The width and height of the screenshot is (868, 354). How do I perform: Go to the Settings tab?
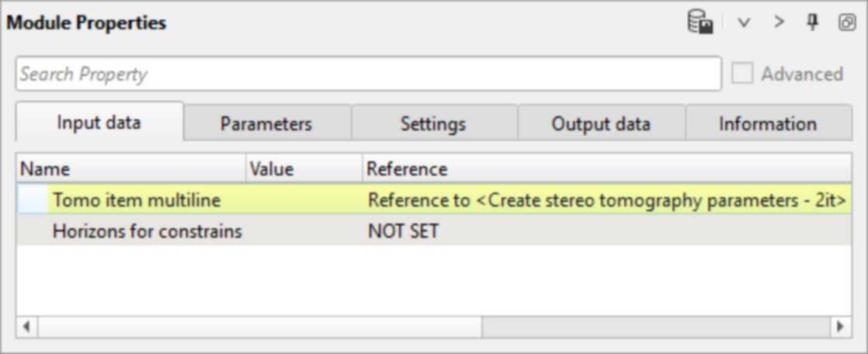pos(433,123)
